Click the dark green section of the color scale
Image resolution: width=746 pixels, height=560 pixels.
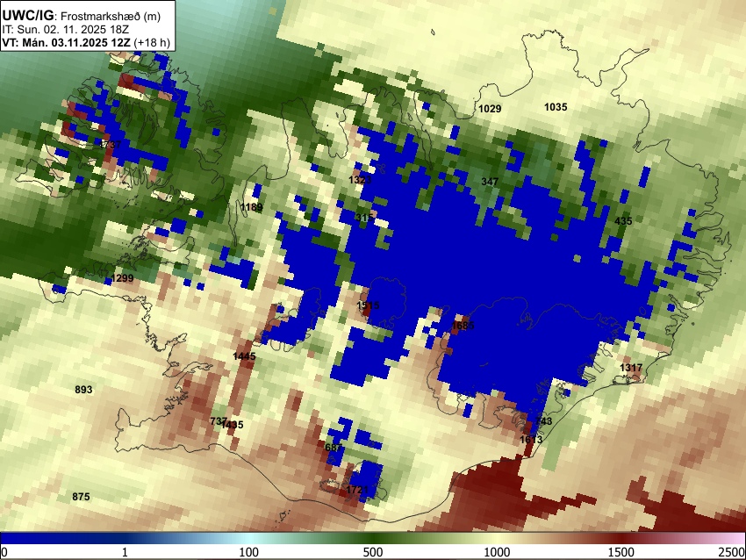372,538
